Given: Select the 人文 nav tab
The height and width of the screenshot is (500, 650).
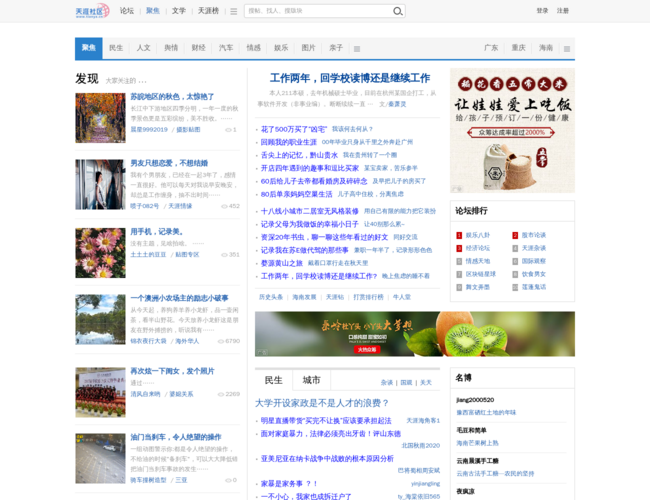Looking at the screenshot, I should pos(143,48).
